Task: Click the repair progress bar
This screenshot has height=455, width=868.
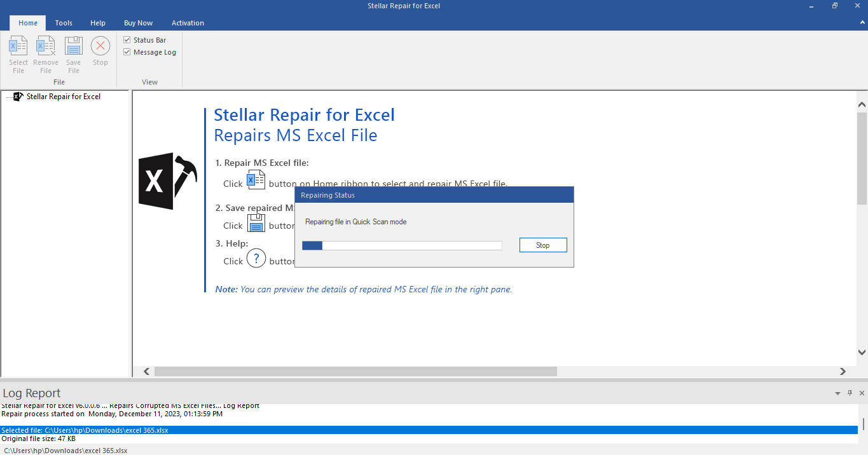Action: (x=402, y=245)
